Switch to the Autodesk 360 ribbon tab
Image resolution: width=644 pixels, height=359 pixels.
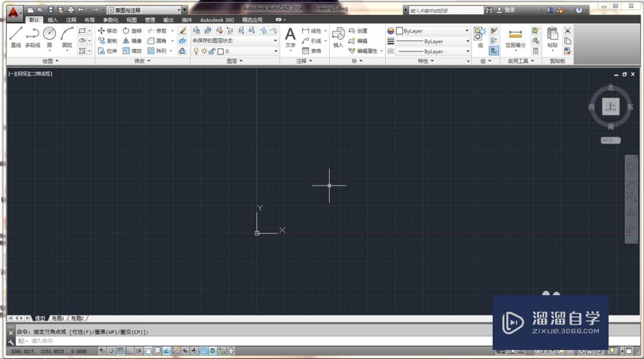(217, 20)
